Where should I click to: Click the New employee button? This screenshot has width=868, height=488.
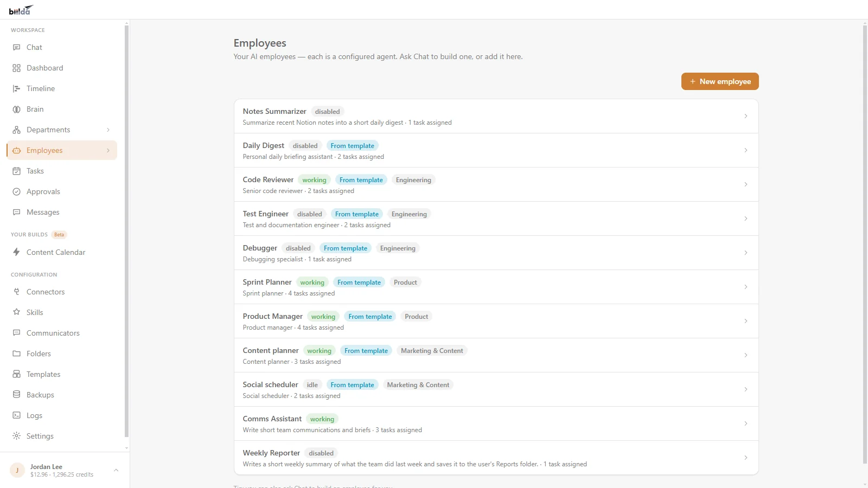point(720,81)
